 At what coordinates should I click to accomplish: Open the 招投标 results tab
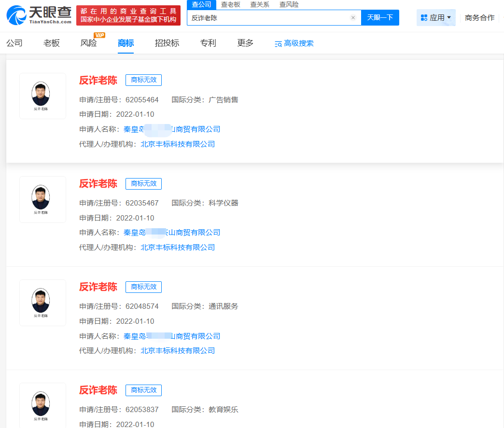click(166, 43)
